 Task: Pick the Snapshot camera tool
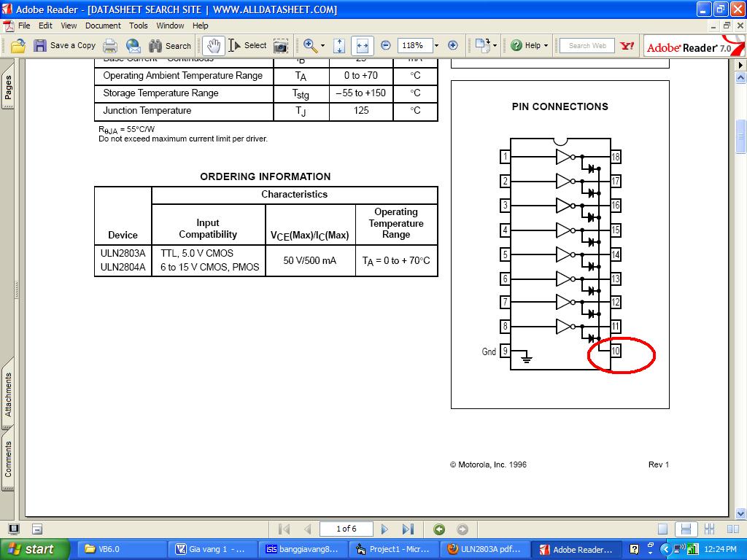(281, 46)
